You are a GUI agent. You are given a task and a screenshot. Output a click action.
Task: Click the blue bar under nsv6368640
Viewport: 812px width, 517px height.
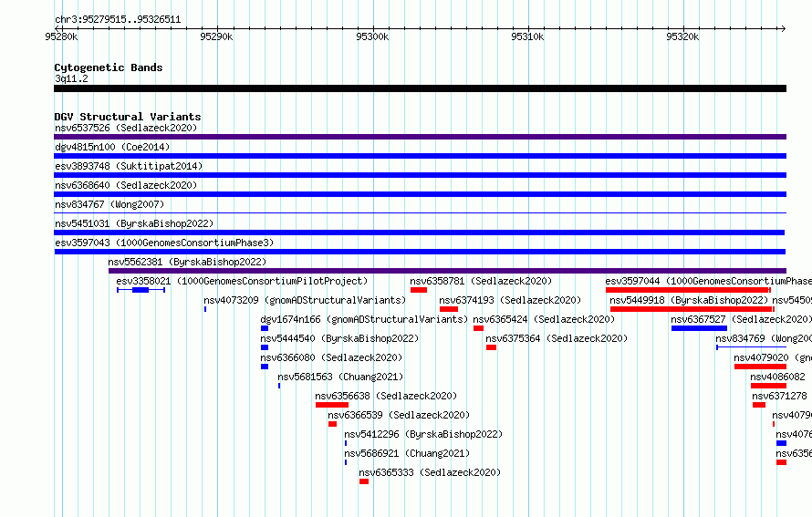[x=420, y=194]
